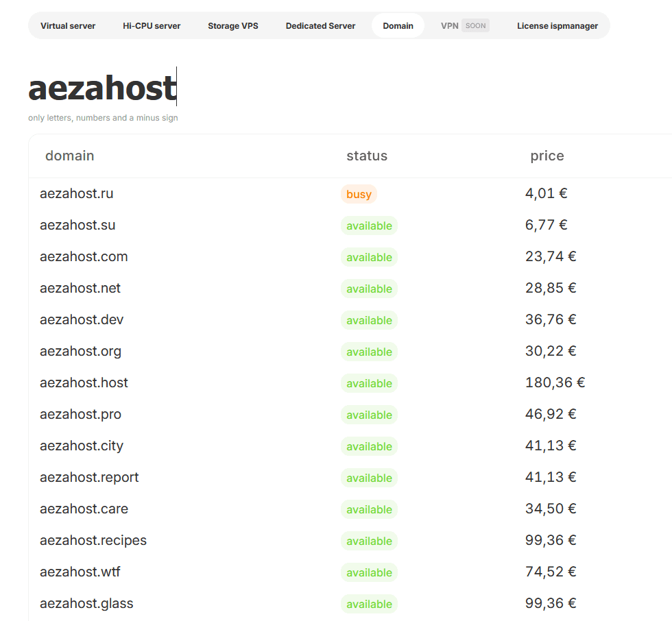Select the aezahost.glass domain

(86, 604)
